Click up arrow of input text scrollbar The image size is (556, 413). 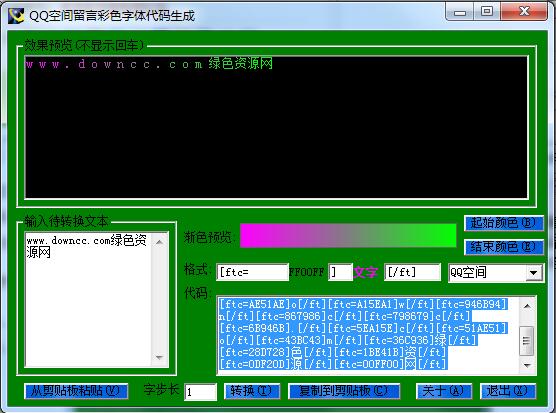(160, 242)
